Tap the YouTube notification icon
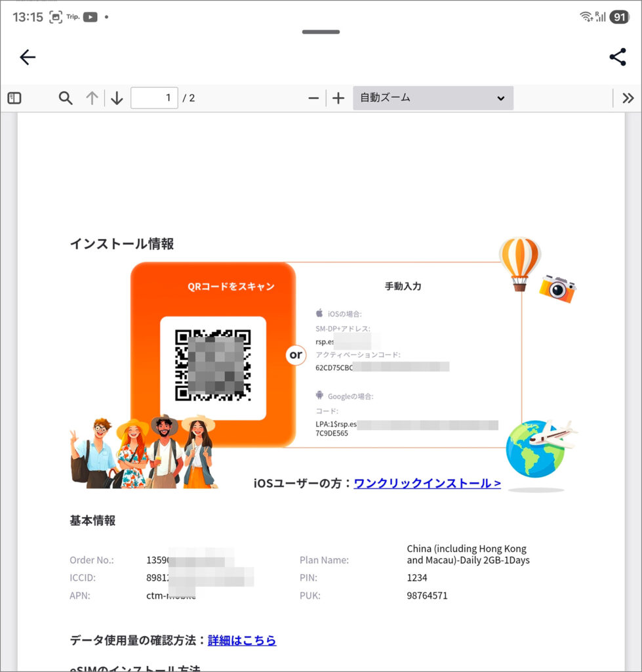The image size is (642, 672). click(x=90, y=17)
